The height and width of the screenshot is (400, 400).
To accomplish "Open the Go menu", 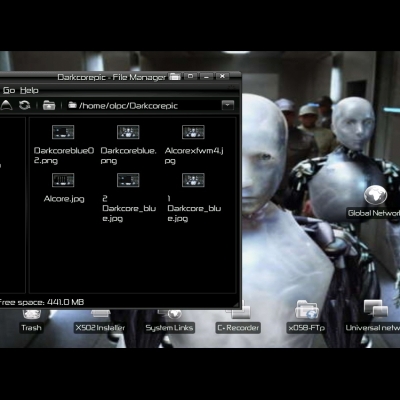I will tap(9, 90).
